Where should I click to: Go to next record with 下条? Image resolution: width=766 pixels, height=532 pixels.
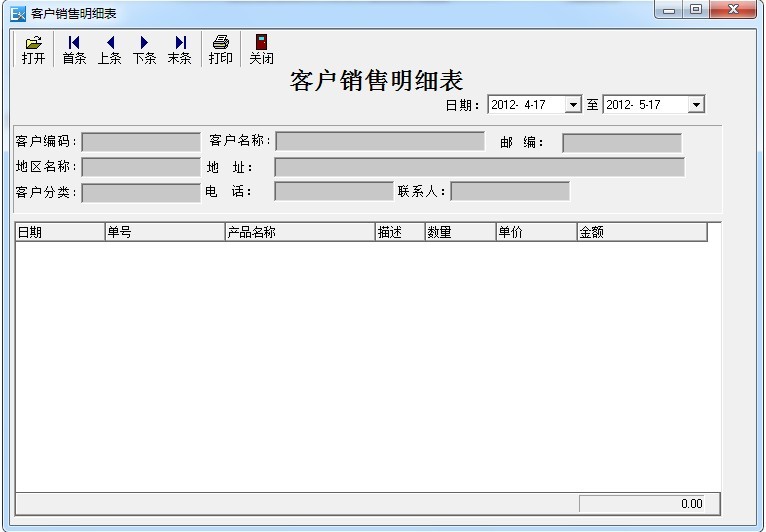coord(145,49)
